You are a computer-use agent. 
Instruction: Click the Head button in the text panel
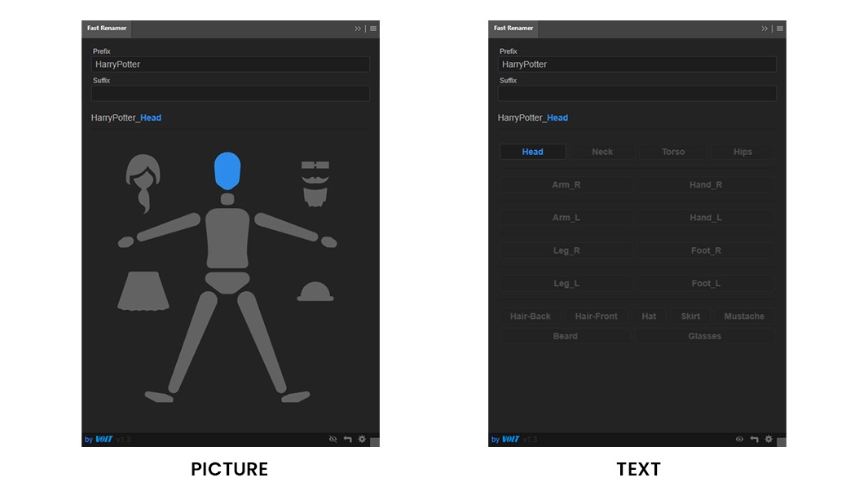click(532, 152)
